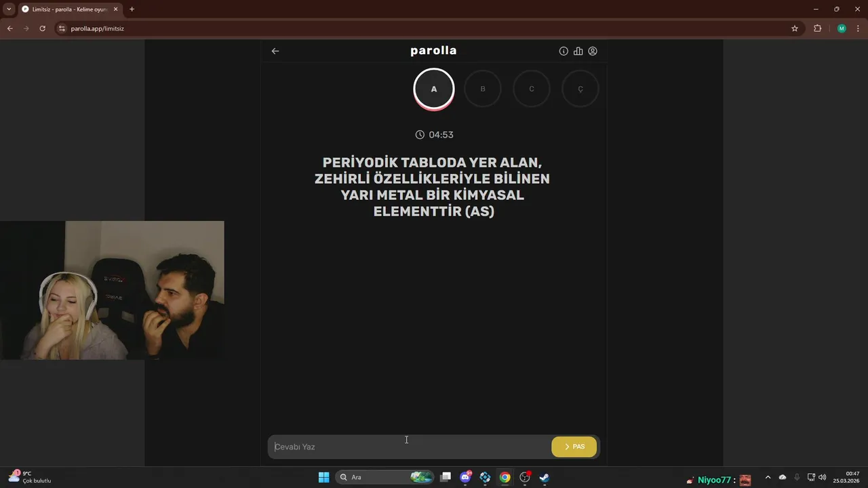The width and height of the screenshot is (868, 488).
Task: Go back with the parolla arrow icon
Action: (275, 51)
